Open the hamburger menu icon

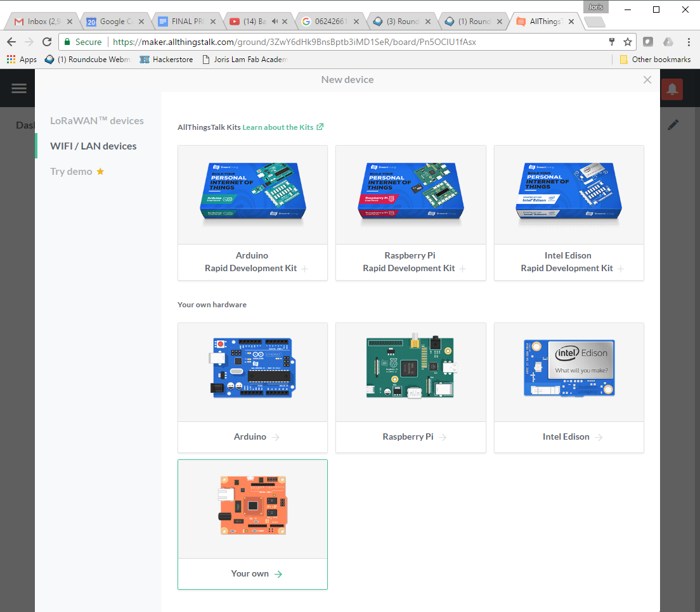tap(19, 88)
